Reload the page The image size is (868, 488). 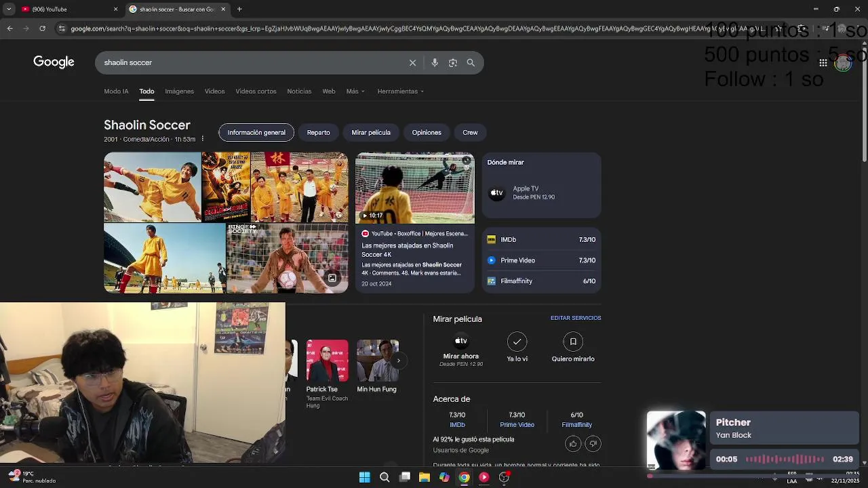[42, 28]
